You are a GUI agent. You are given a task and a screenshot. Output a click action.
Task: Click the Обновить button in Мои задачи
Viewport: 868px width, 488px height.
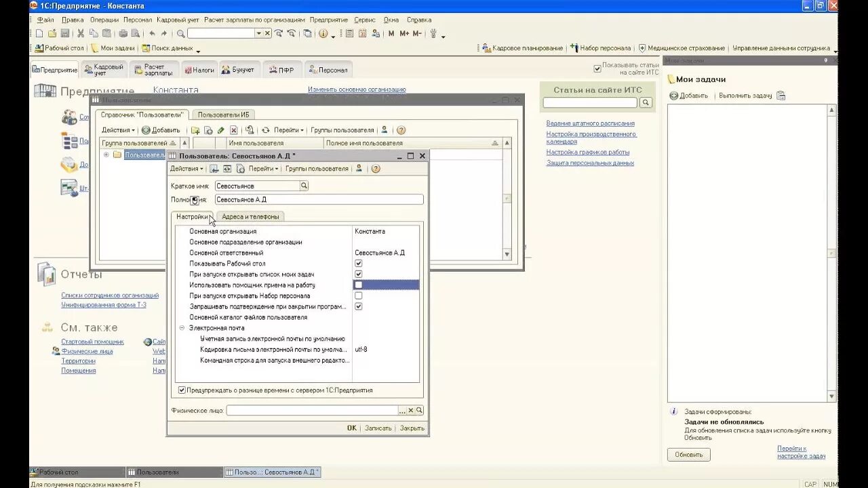[689, 455]
